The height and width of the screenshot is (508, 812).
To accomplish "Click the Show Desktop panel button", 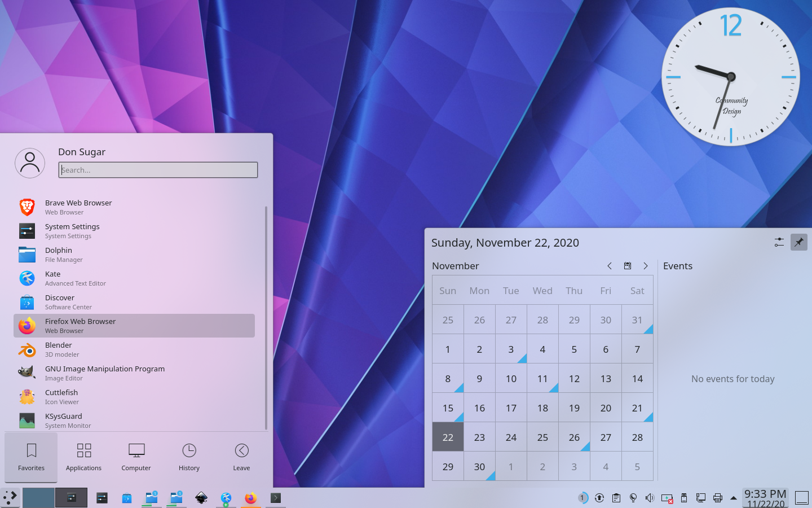I will pyautogui.click(x=802, y=498).
